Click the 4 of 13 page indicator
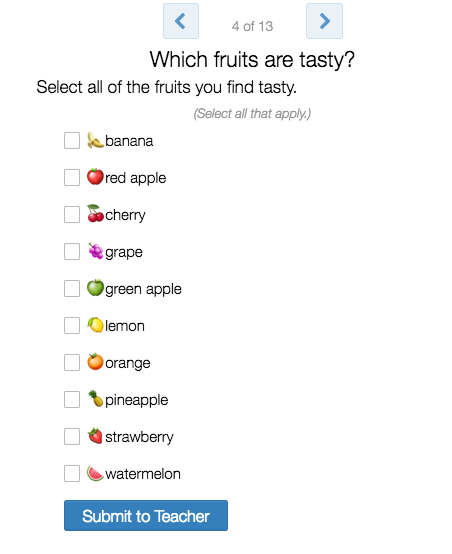Screen dimensions: 452x554 point(252,26)
